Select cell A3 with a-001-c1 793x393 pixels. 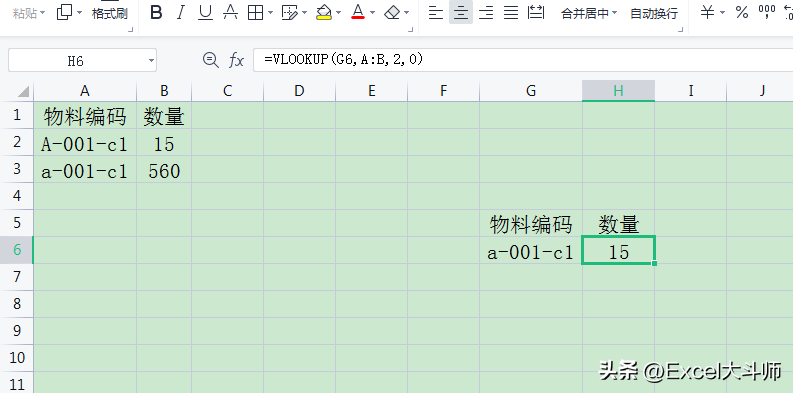(x=85, y=170)
